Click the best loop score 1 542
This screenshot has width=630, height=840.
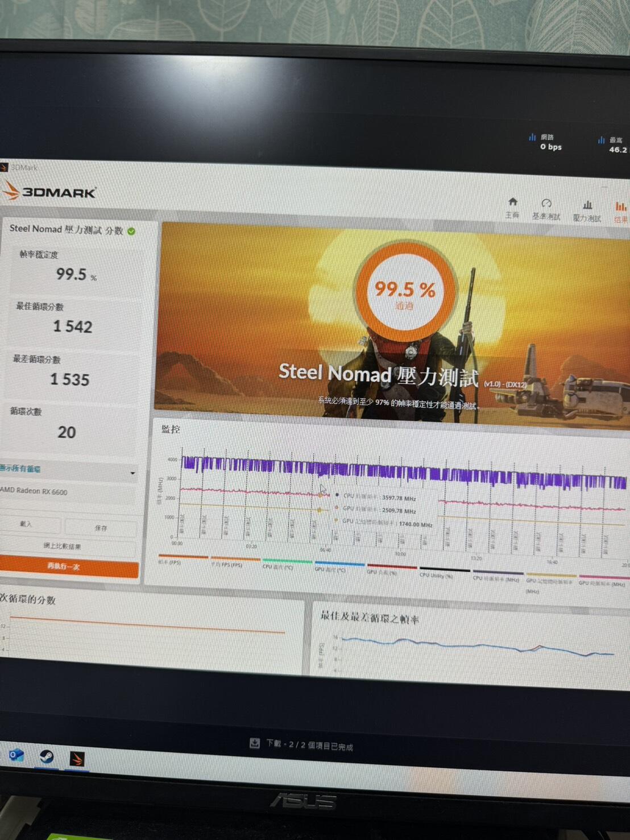point(73,326)
